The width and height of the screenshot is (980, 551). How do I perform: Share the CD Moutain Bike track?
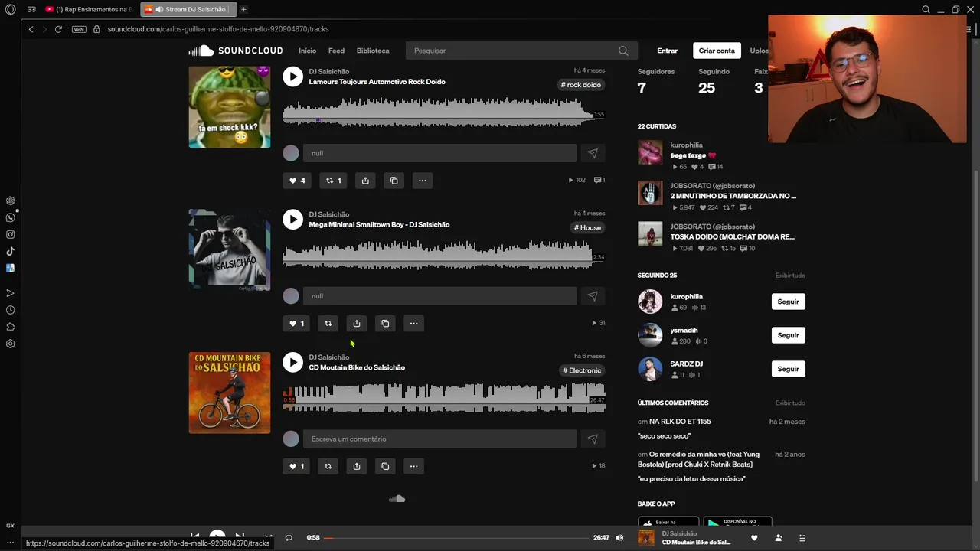pos(357,466)
